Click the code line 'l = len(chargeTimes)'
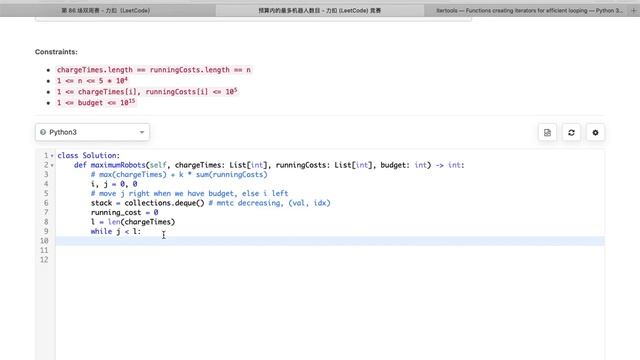Image resolution: width=640 pixels, height=360 pixels. click(133, 222)
